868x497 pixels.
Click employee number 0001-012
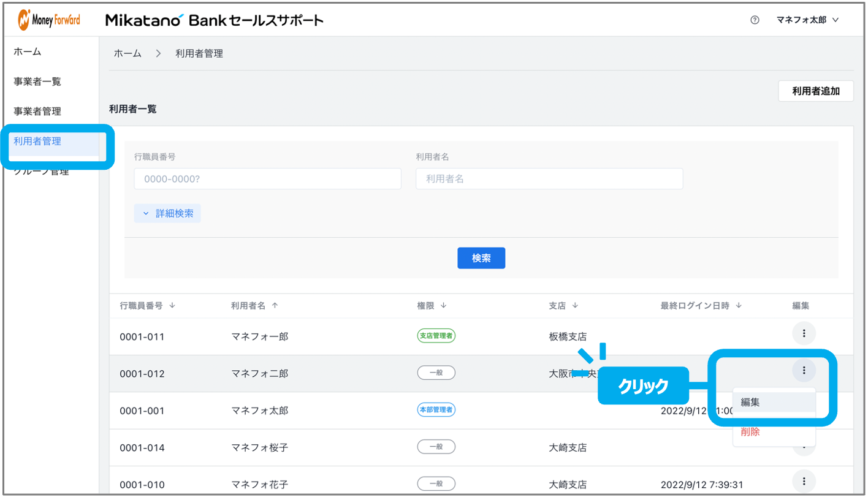[x=142, y=374]
